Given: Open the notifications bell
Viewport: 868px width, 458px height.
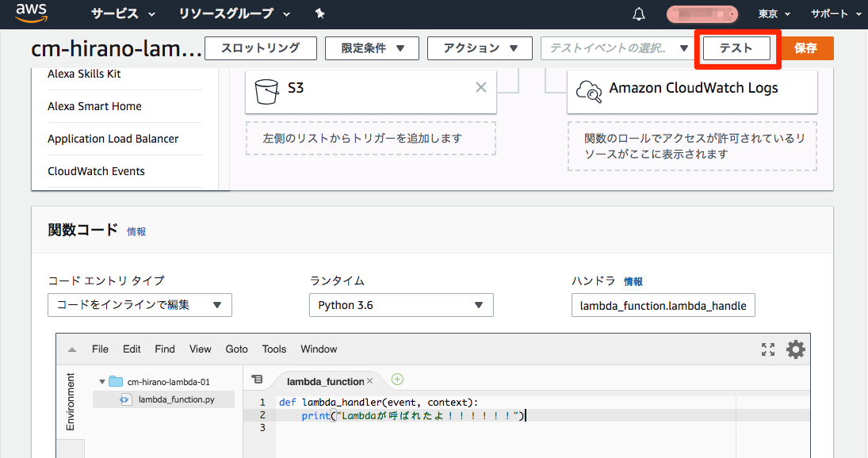Looking at the screenshot, I should [x=639, y=13].
